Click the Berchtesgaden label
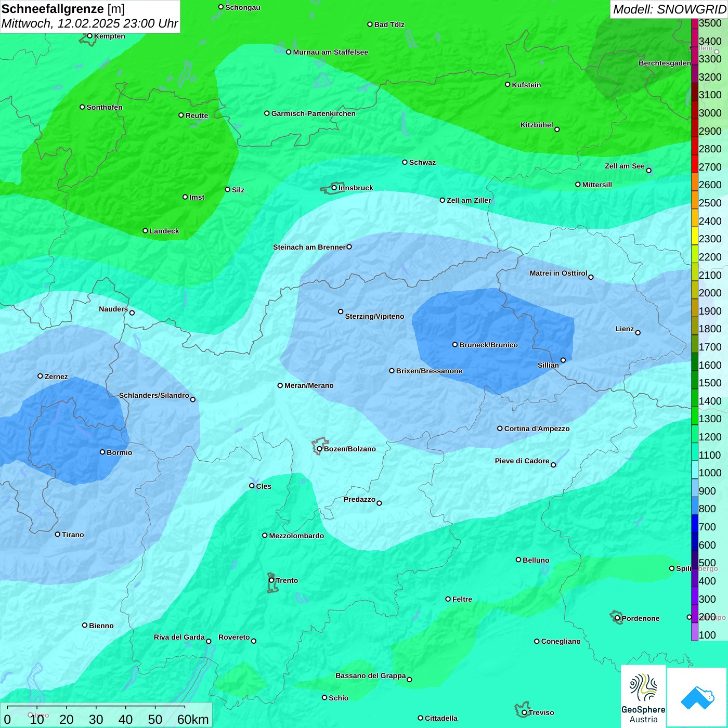 (x=665, y=63)
